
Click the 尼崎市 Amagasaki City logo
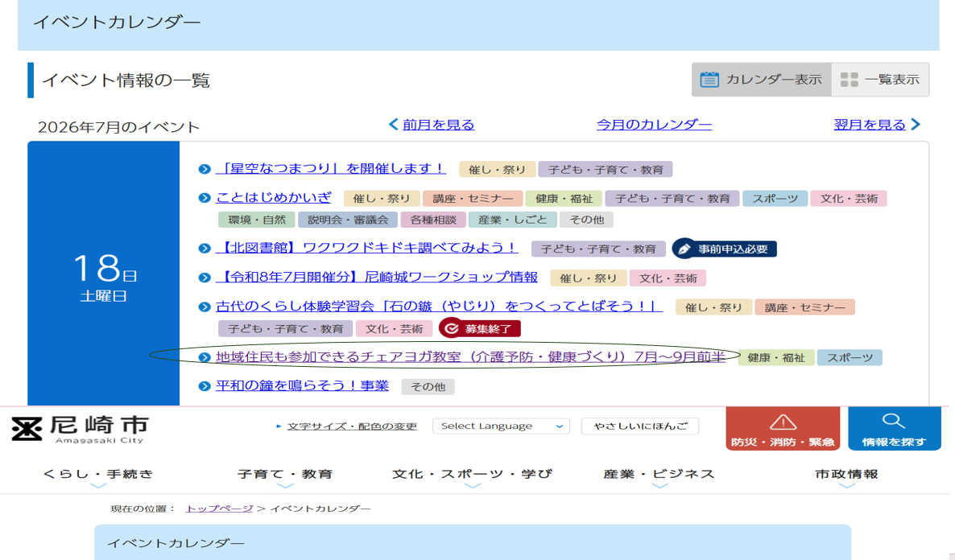click(x=81, y=429)
